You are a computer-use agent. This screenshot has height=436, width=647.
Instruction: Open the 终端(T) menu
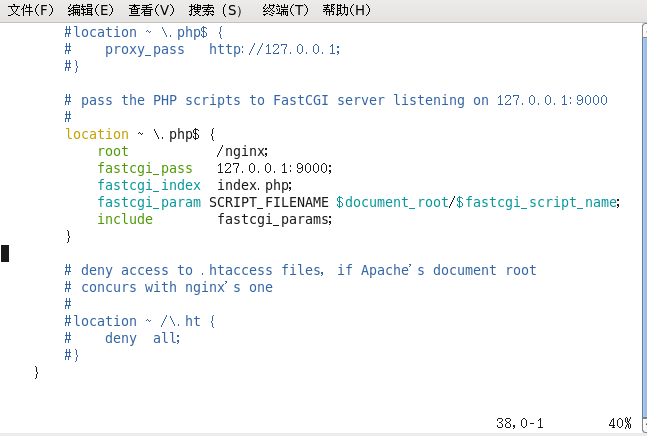click(x=286, y=10)
